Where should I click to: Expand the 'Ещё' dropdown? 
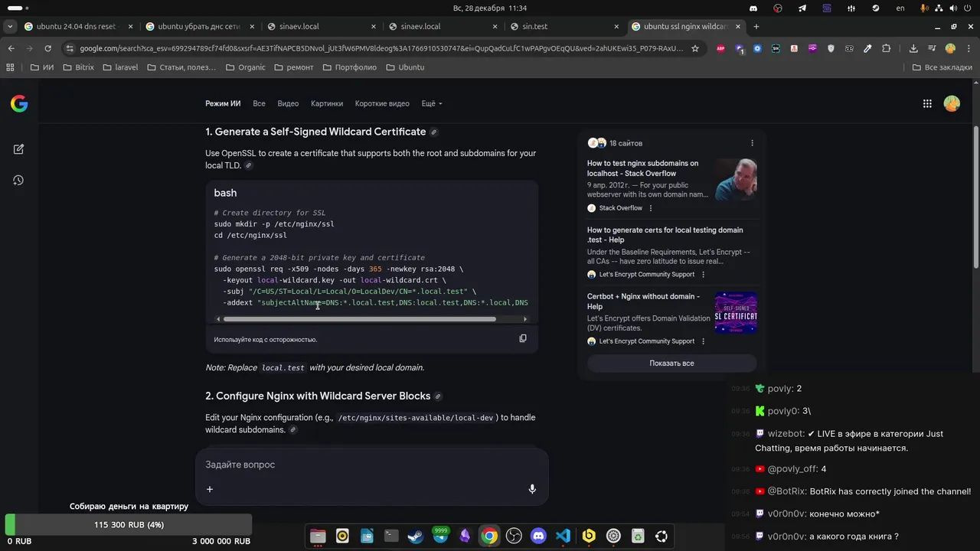pos(432,103)
